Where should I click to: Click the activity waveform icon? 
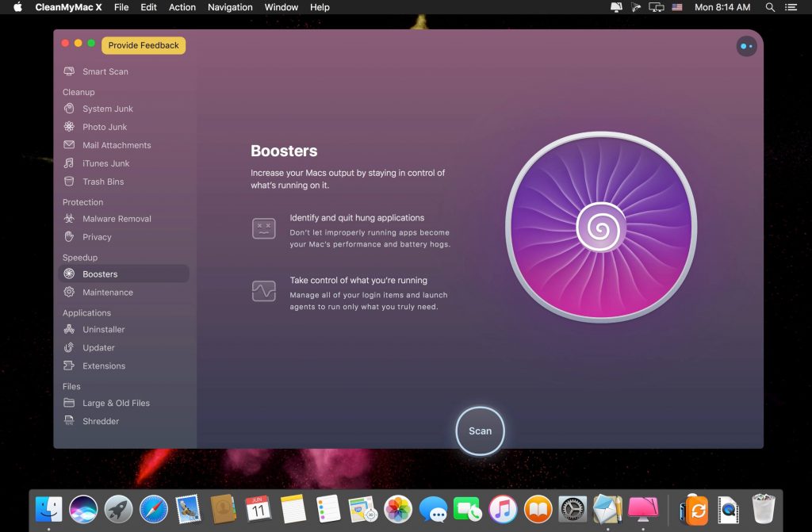point(263,291)
